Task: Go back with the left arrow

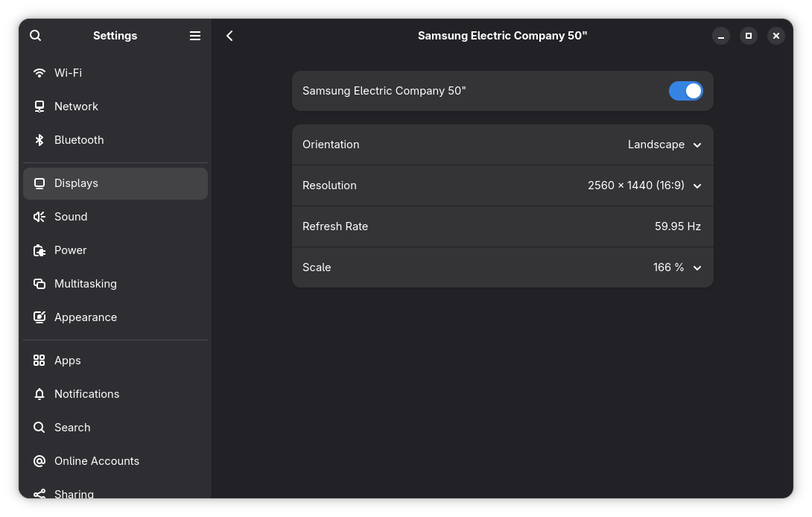Action: pyautogui.click(x=229, y=35)
